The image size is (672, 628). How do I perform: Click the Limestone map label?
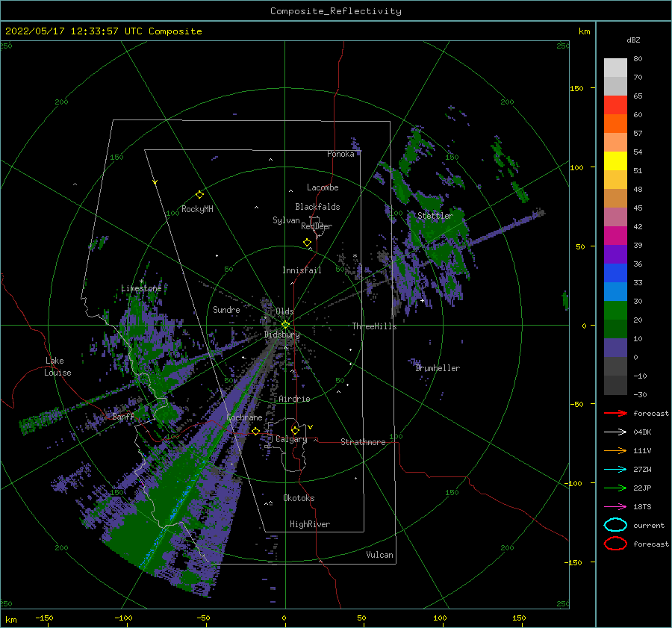click(x=141, y=288)
